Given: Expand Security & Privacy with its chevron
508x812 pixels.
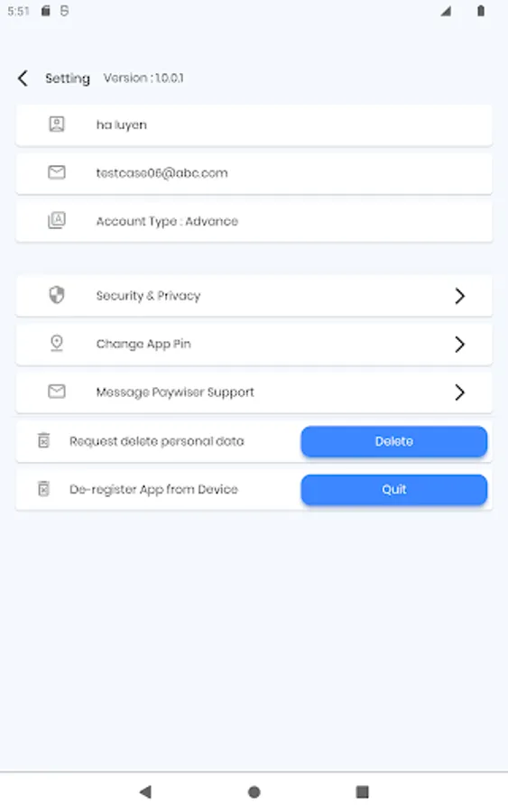Looking at the screenshot, I should pos(459,296).
